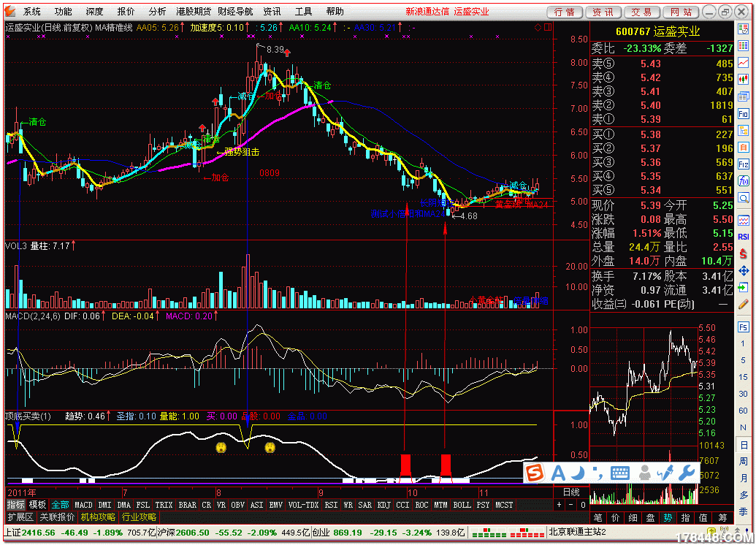Click the 扩展区 button
756x545 pixels.
click(20, 517)
